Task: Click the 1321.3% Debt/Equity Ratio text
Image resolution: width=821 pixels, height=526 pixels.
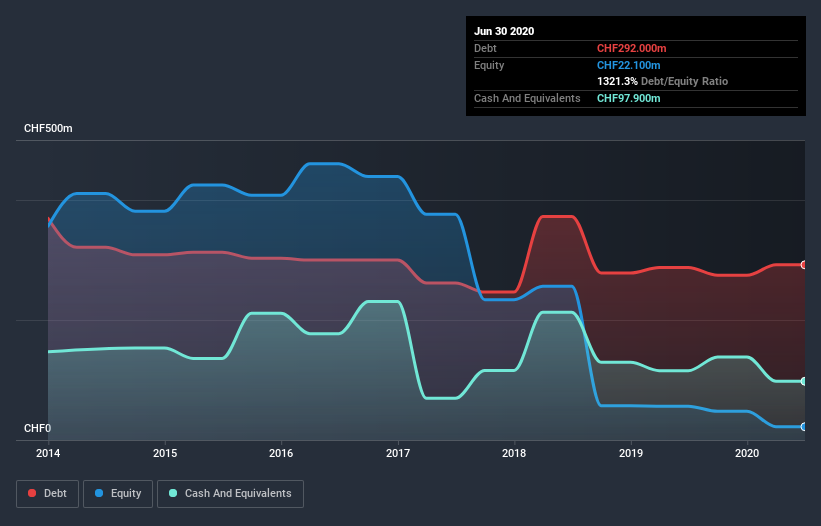Action: click(x=662, y=81)
